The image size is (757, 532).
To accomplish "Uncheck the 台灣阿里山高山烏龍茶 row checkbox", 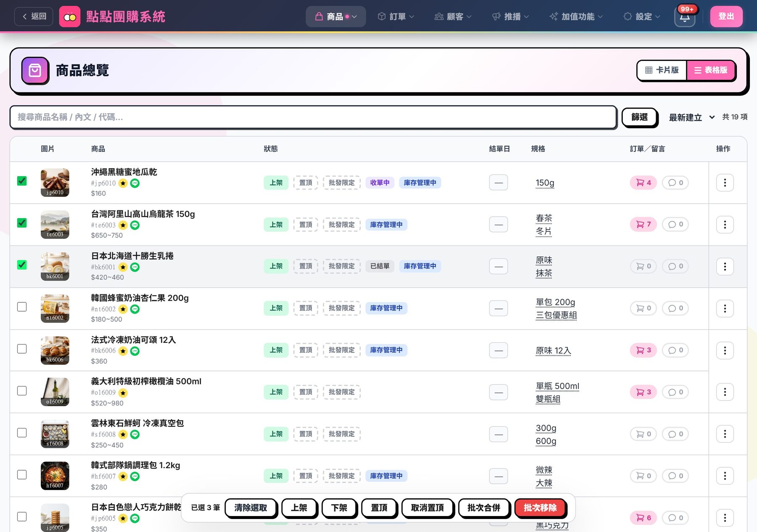I will click(22, 223).
